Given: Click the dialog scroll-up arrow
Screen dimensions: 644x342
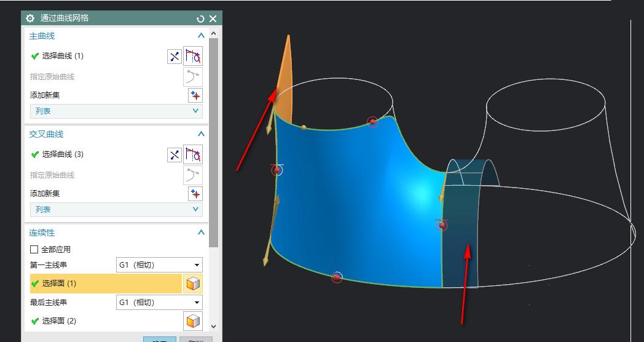Looking at the screenshot, I should [x=214, y=33].
